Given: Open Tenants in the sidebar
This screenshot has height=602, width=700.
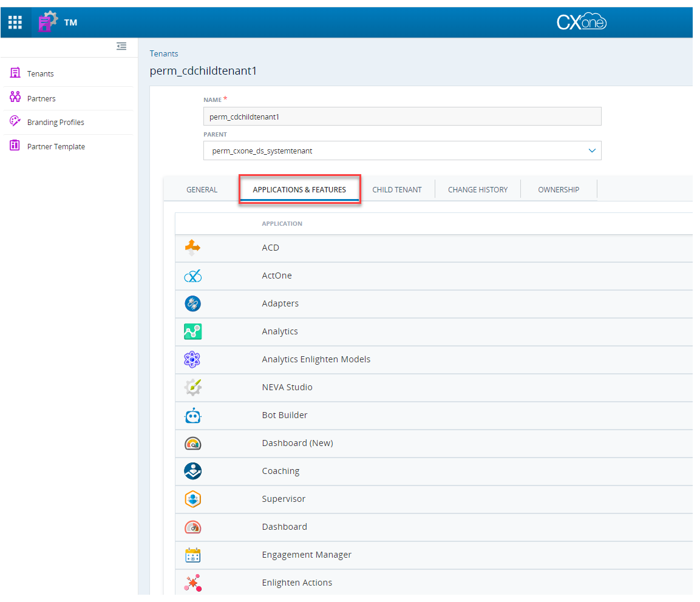Looking at the screenshot, I should click(x=40, y=73).
